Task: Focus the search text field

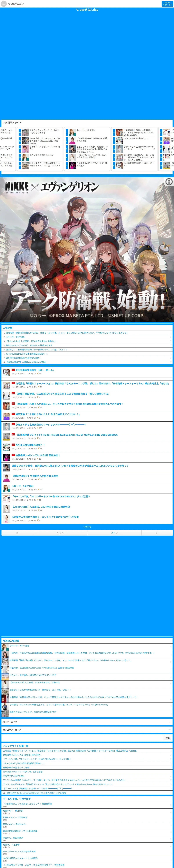Action: [x=83, y=738]
